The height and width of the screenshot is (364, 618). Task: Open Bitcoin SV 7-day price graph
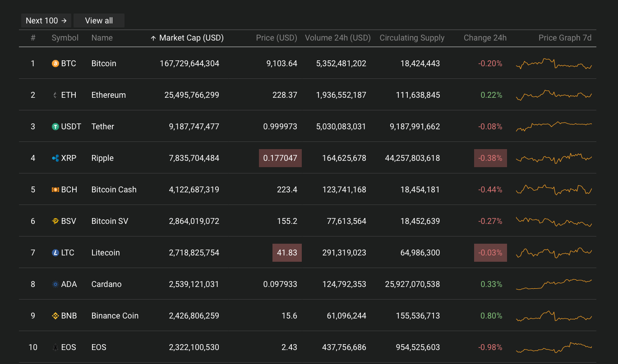coord(554,221)
